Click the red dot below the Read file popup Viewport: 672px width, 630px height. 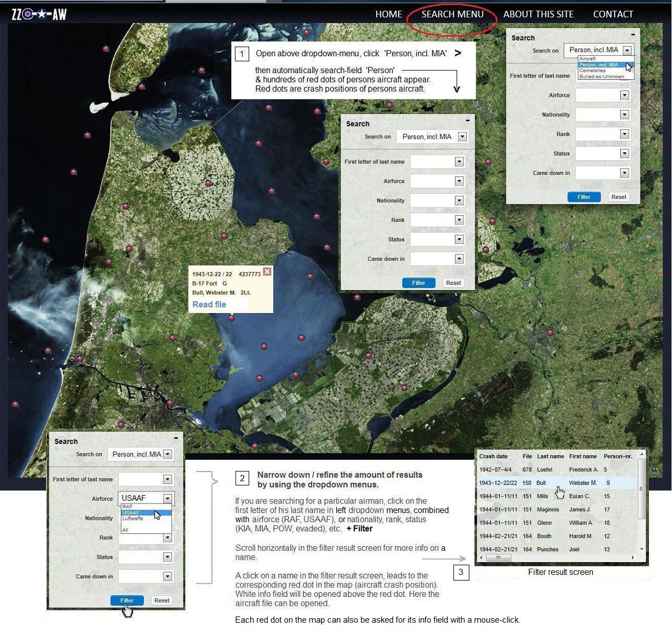click(231, 318)
